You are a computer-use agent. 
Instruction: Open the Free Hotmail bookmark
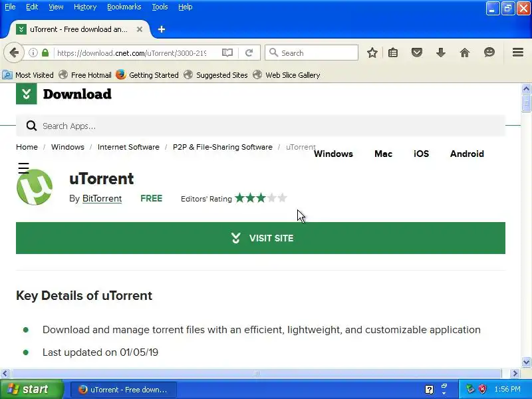pos(85,75)
